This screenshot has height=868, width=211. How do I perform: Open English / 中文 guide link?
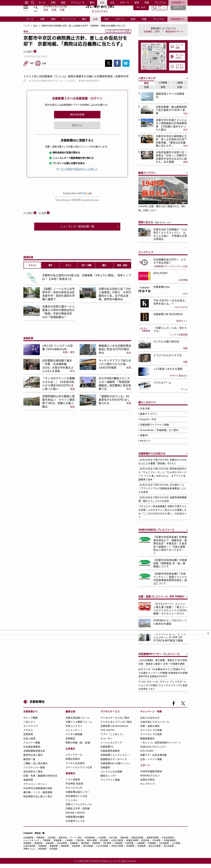pos(148,419)
